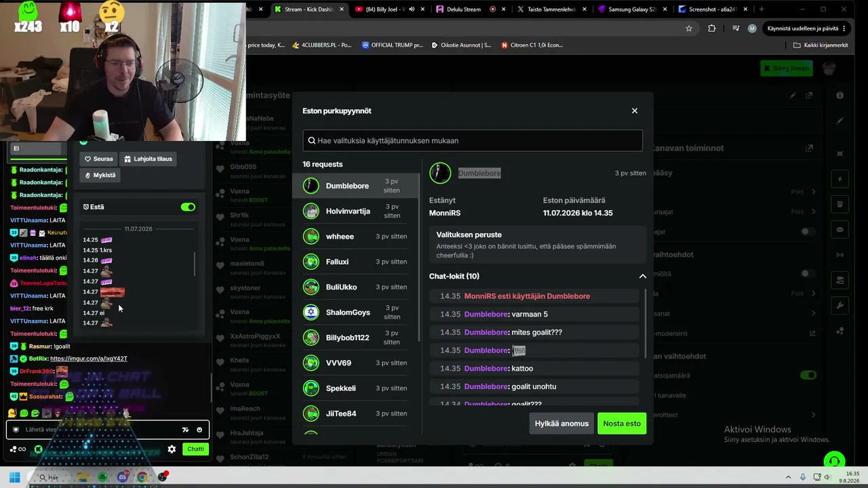Viewport: 868px width, 488px height.
Task: Open the Kaikki kirjanmerkit bookmarks folder
Action: (x=821, y=45)
